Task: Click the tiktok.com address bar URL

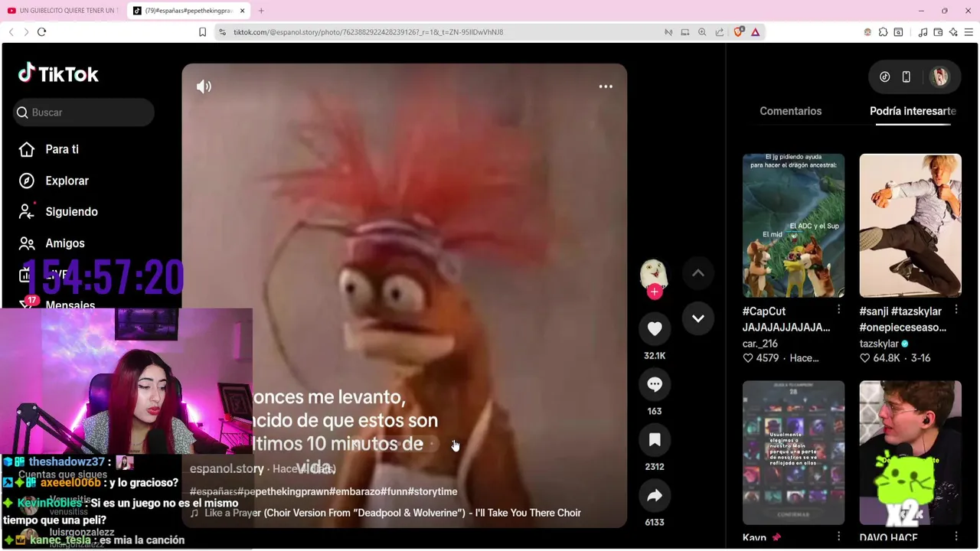Action: [368, 32]
